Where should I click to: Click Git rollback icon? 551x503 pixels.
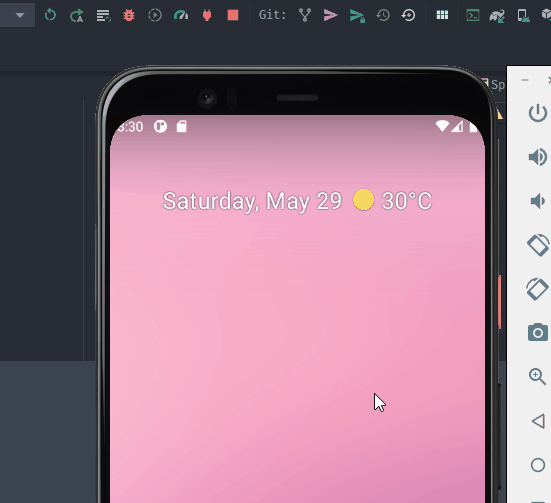click(408, 15)
